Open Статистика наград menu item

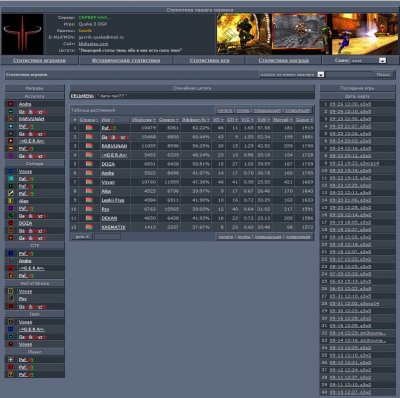283,60
